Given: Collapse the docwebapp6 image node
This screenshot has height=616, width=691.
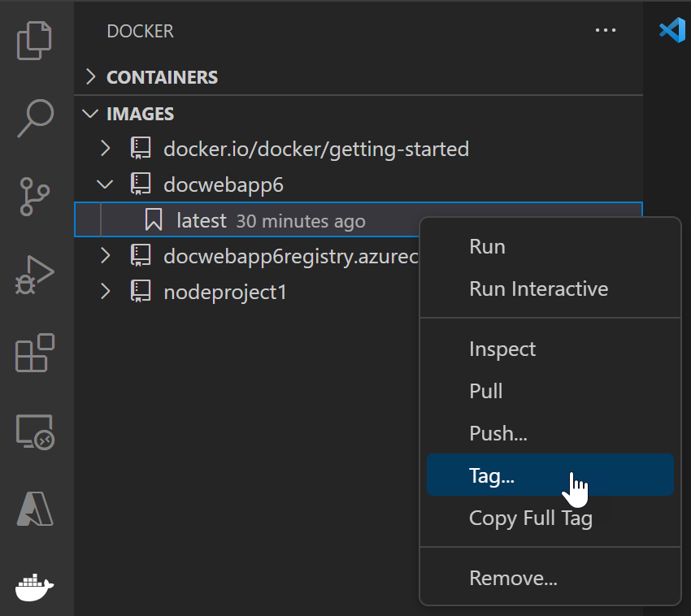Looking at the screenshot, I should (105, 184).
